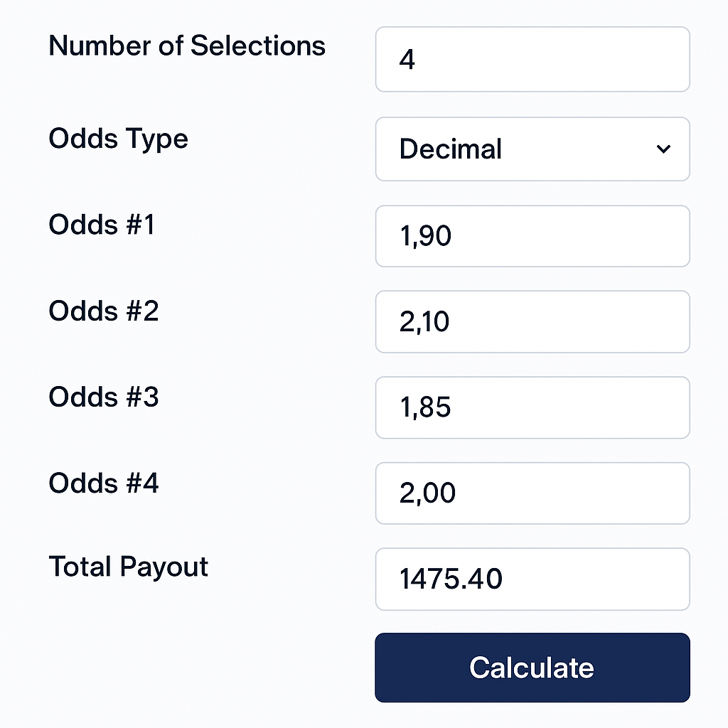
Task: Open the Odds Type combo box
Action: [532, 149]
